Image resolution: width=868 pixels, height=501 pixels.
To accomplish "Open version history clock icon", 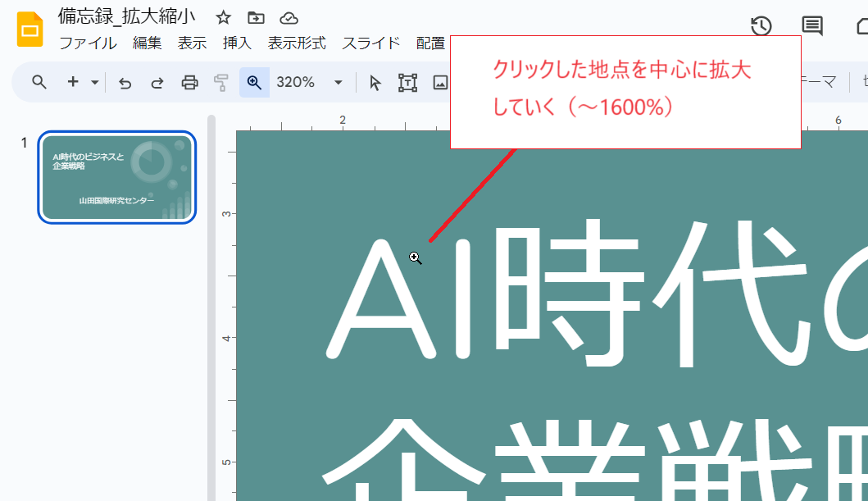I will pos(761,26).
